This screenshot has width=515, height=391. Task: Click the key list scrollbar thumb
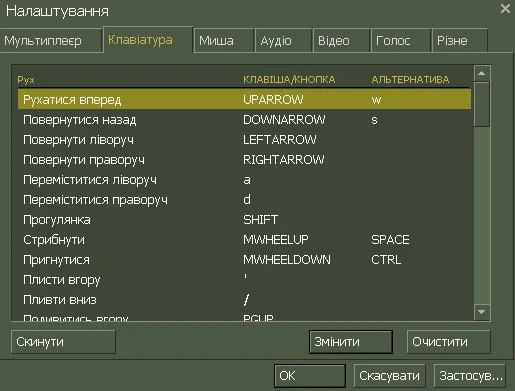(x=482, y=104)
